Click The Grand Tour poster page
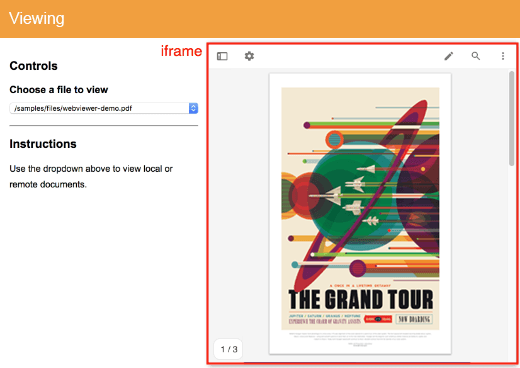 (x=360, y=214)
